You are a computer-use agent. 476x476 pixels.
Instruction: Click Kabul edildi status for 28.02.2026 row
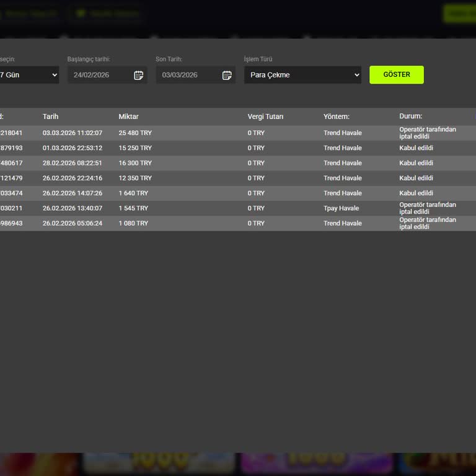click(x=416, y=163)
